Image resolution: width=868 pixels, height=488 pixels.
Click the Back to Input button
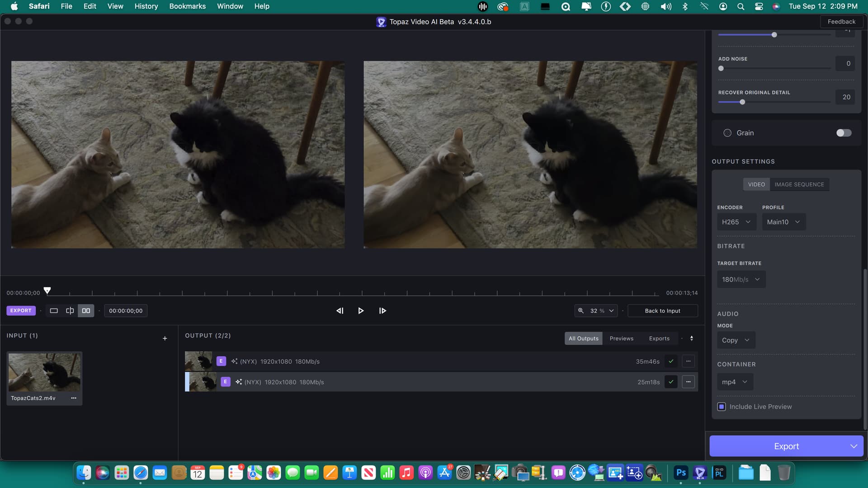tap(662, 311)
